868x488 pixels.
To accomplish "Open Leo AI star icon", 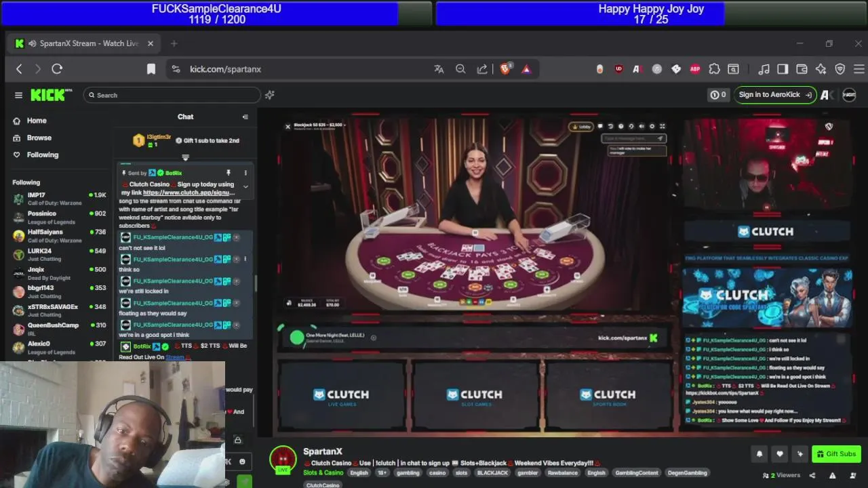I will (x=821, y=69).
